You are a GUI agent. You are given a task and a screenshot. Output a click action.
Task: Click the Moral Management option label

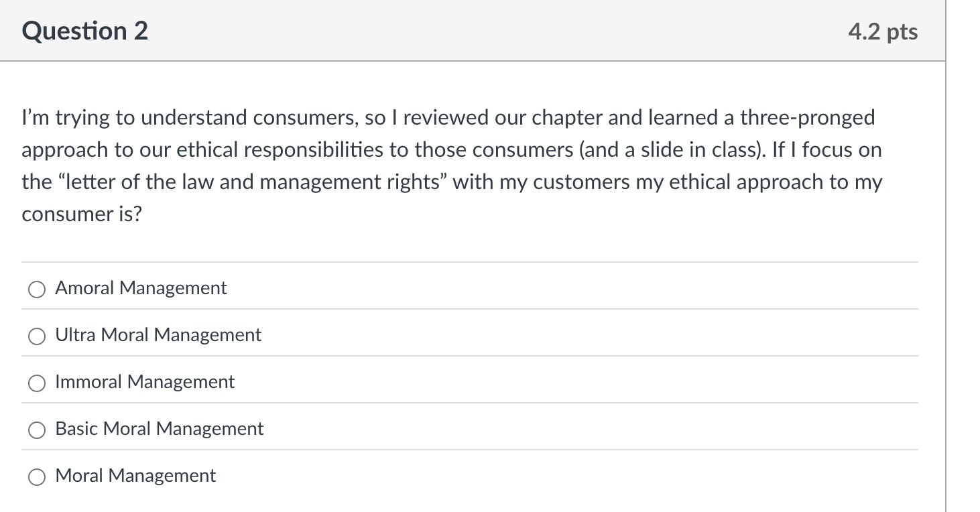pos(135,476)
